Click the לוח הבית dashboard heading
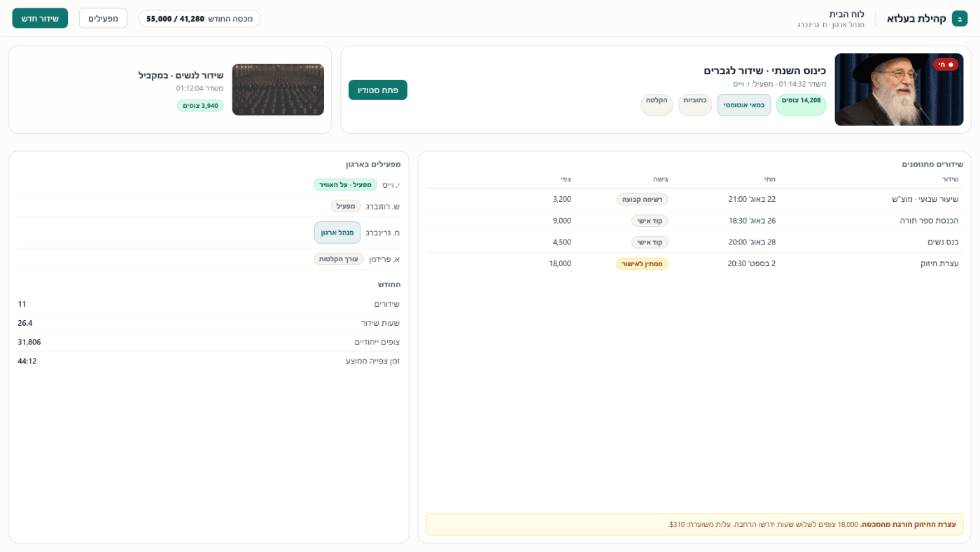 846,14
